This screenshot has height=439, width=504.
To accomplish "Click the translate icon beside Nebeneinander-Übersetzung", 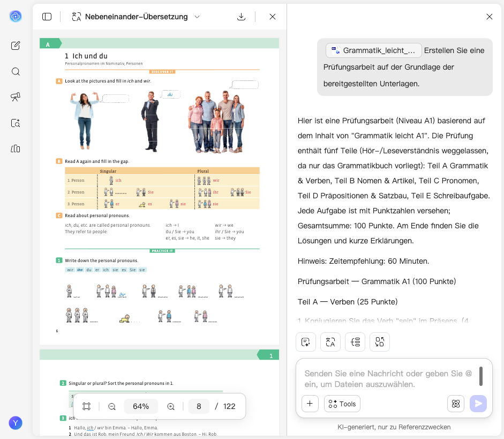I will [77, 17].
